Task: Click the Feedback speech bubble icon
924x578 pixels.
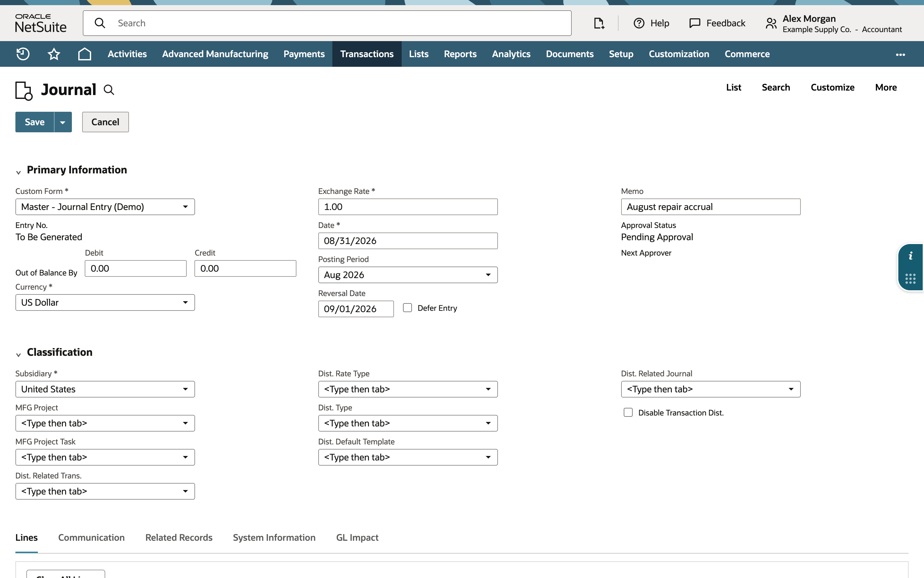Action: [695, 23]
